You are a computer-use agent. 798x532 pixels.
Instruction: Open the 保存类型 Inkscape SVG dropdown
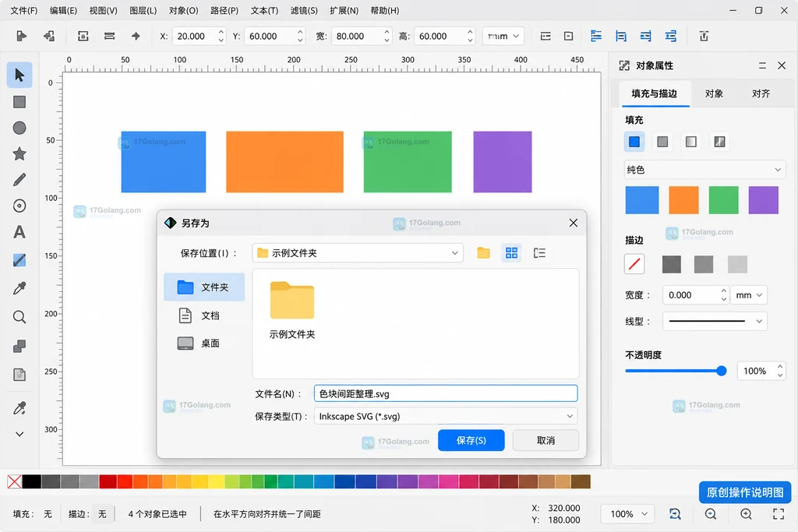pos(445,416)
